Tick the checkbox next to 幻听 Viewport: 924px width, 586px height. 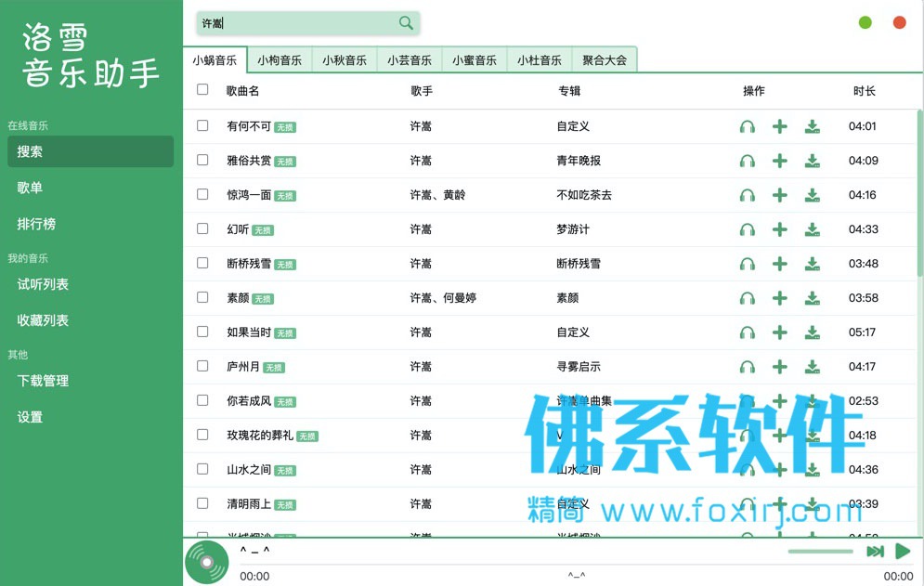[x=202, y=228]
